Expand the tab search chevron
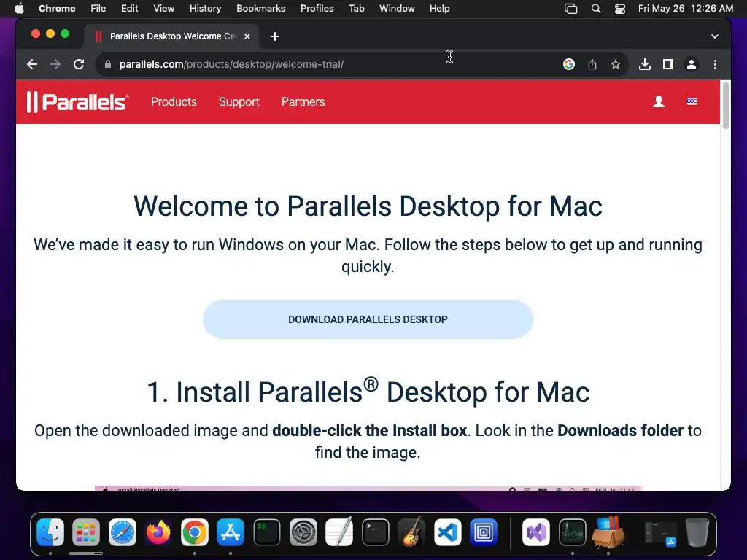The width and height of the screenshot is (747, 560). [715, 36]
